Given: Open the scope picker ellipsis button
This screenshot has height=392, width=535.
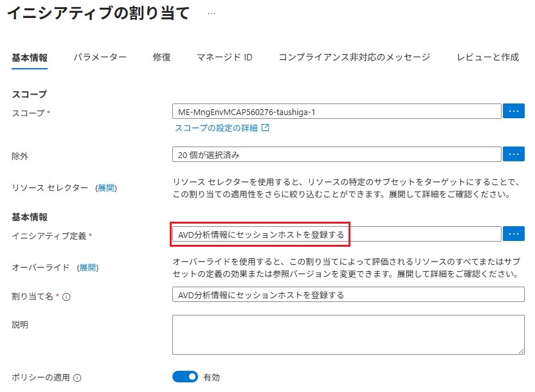Looking at the screenshot, I should [x=513, y=111].
